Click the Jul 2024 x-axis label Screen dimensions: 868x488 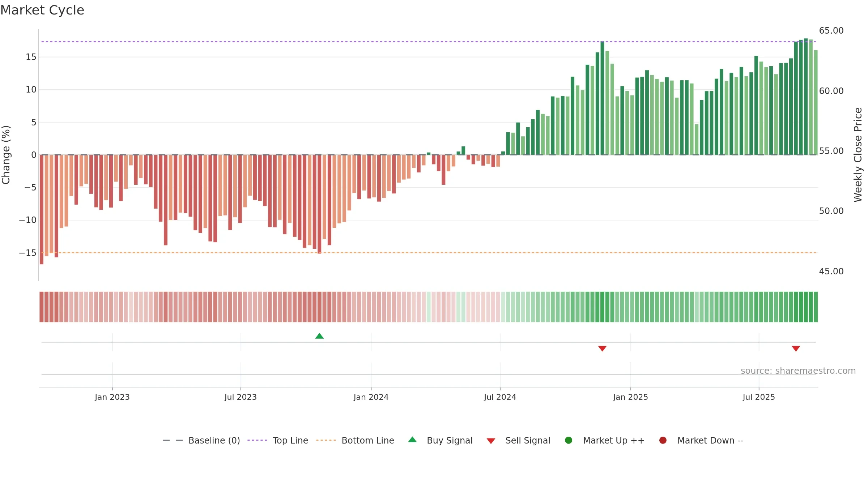(500, 397)
